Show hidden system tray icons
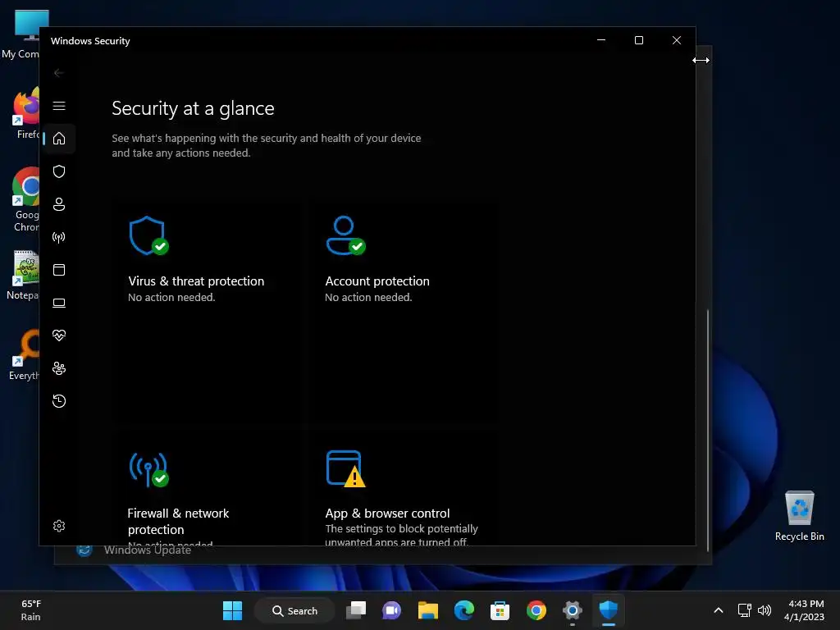This screenshot has width=840, height=630. point(719,610)
